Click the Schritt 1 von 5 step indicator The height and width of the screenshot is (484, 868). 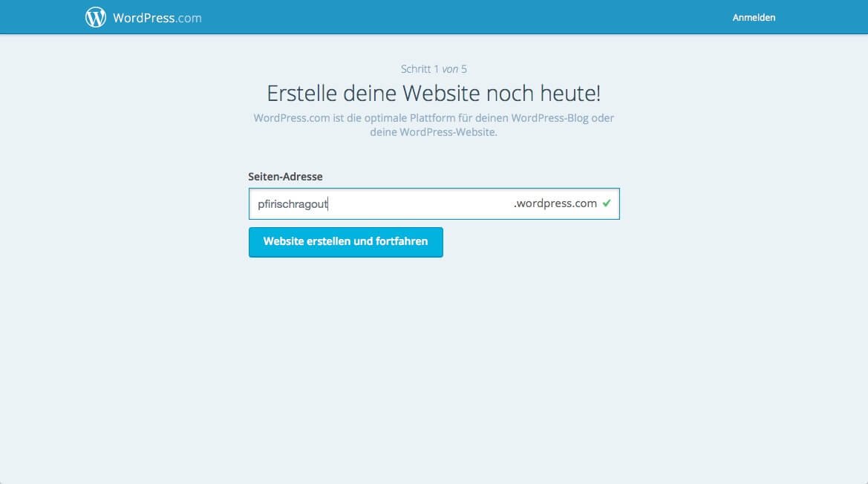tap(434, 68)
